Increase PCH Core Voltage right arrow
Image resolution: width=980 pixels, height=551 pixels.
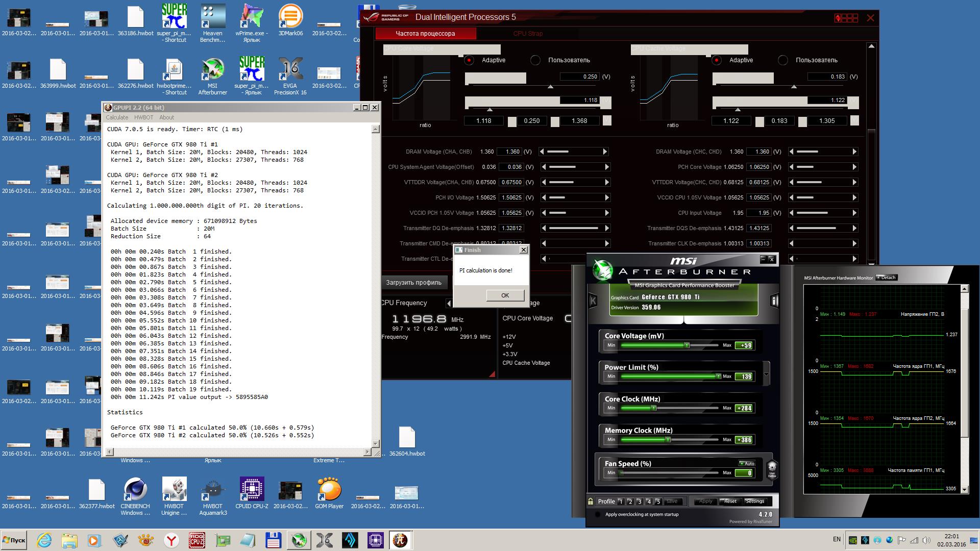click(x=854, y=167)
